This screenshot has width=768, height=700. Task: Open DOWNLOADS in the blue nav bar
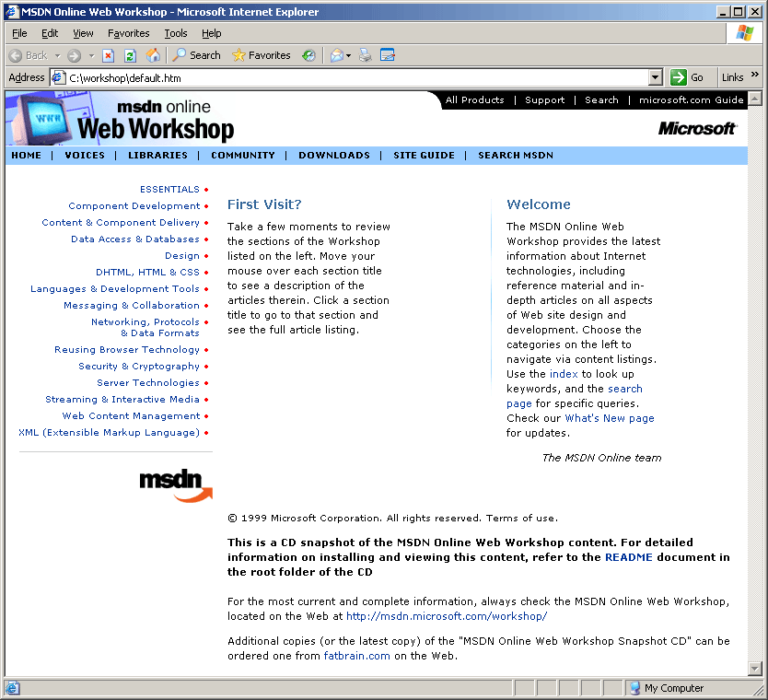pyautogui.click(x=334, y=156)
